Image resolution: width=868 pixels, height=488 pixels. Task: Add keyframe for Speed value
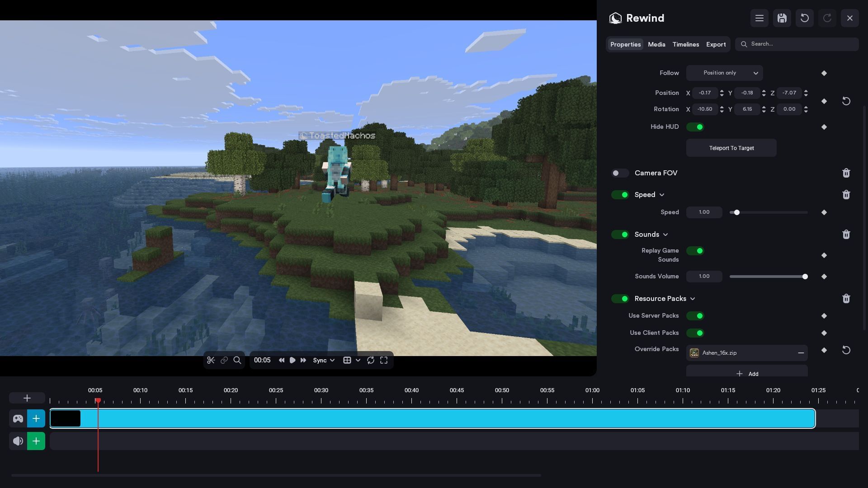824,212
